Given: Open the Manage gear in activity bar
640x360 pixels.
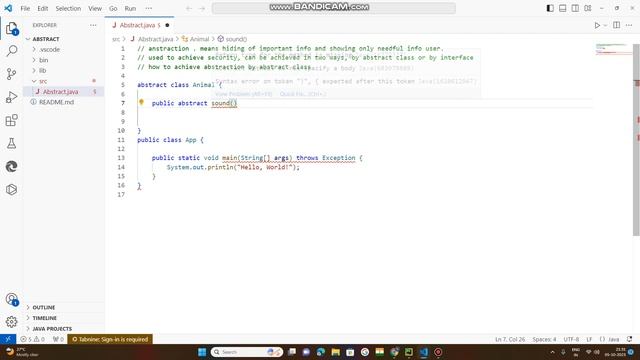Looking at the screenshot, I should [x=11, y=322].
